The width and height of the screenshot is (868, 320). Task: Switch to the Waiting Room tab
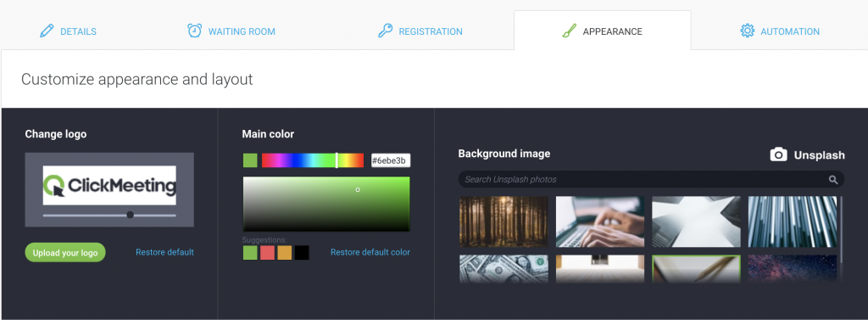(231, 31)
